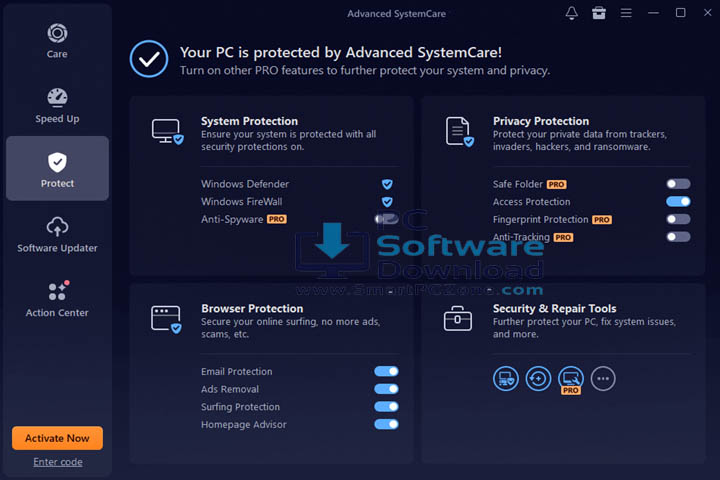Open Action Center
720x480 pixels.
57,299
